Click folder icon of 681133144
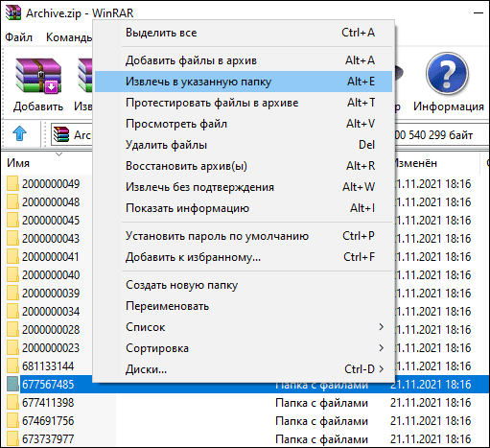 [x=12, y=366]
